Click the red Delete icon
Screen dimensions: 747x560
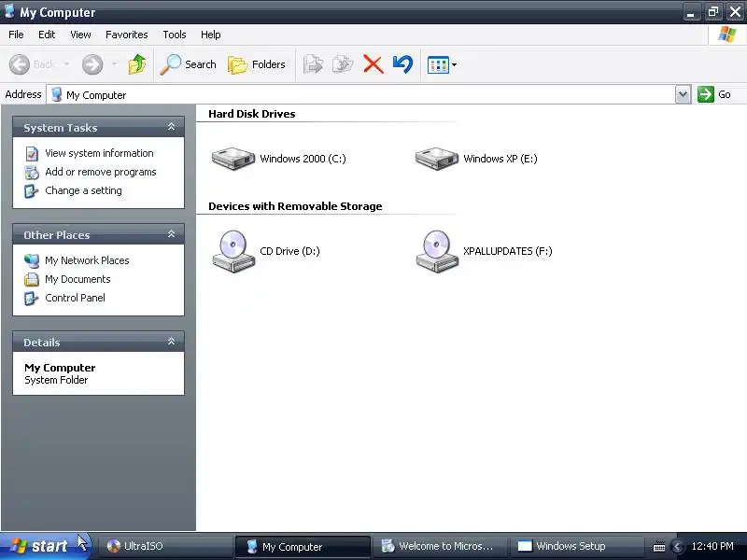[373, 64]
